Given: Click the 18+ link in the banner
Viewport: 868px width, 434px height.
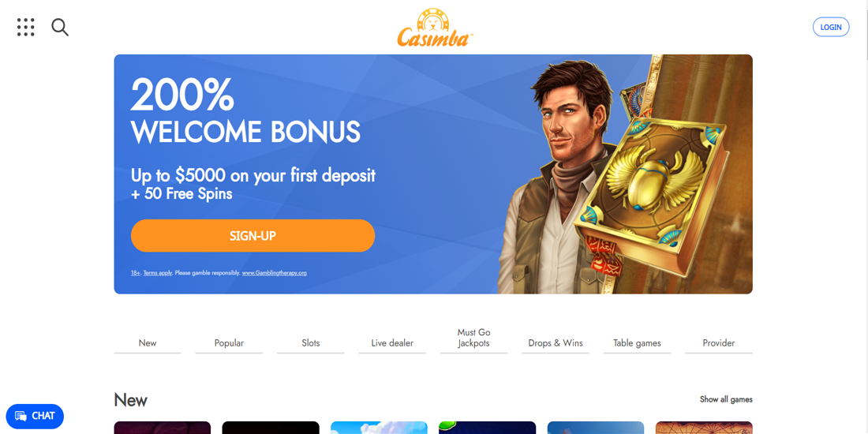Looking at the screenshot, I should 136,273.
